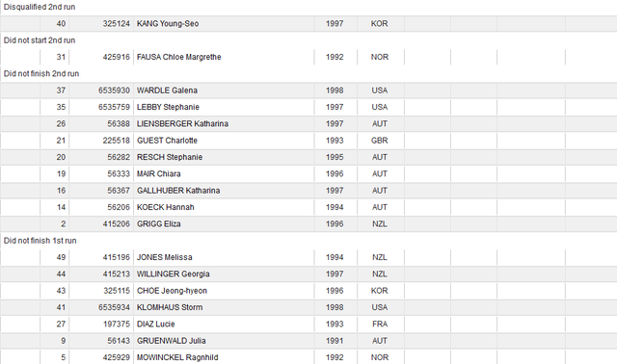Click FIS code 225518
The height and width of the screenshot is (364, 617).
(116, 141)
